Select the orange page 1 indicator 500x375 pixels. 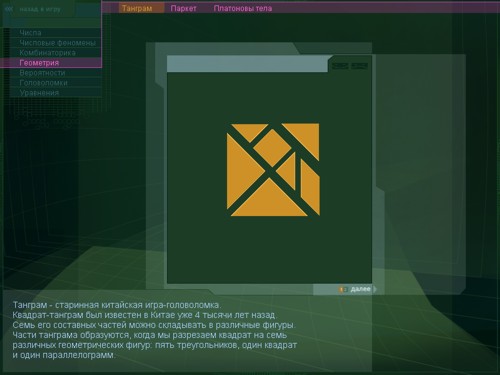pyautogui.click(x=341, y=289)
